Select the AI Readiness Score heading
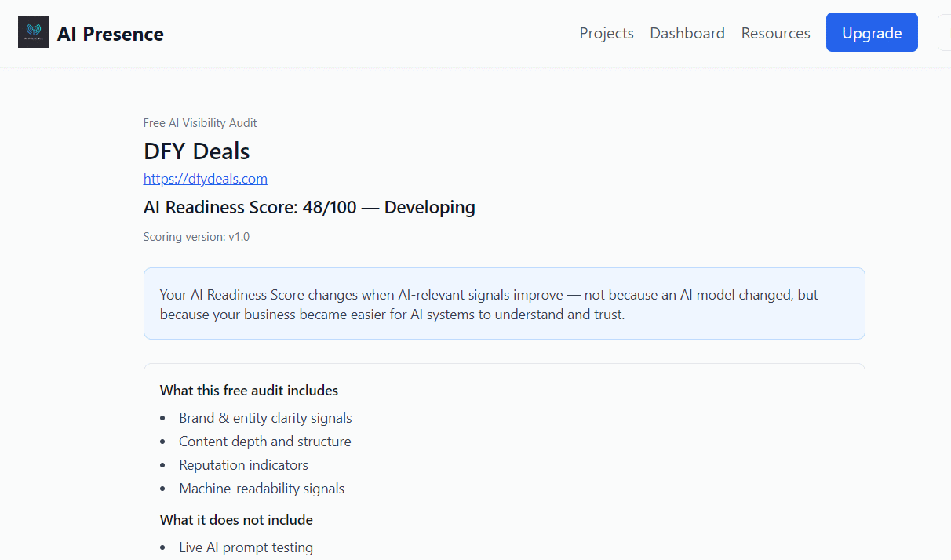The image size is (951, 560). click(x=309, y=207)
